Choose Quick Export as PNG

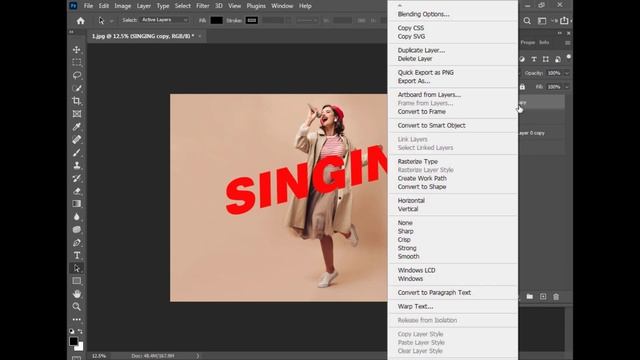pyautogui.click(x=425, y=72)
